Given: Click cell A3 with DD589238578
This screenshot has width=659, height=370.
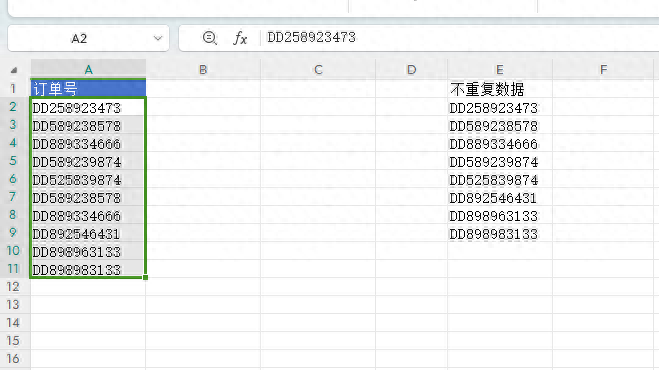Looking at the screenshot, I should (88, 125).
